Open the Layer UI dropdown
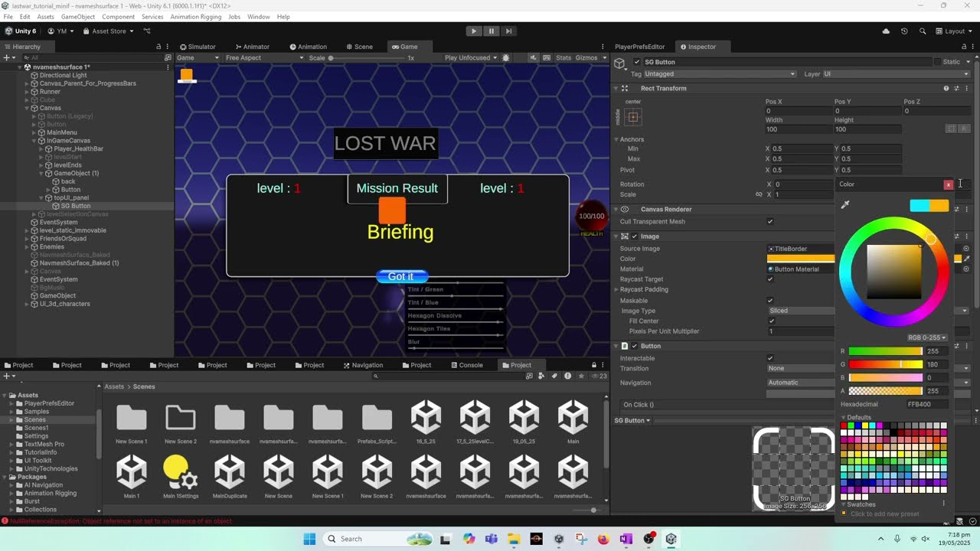The width and height of the screenshot is (980, 551). tap(896, 74)
